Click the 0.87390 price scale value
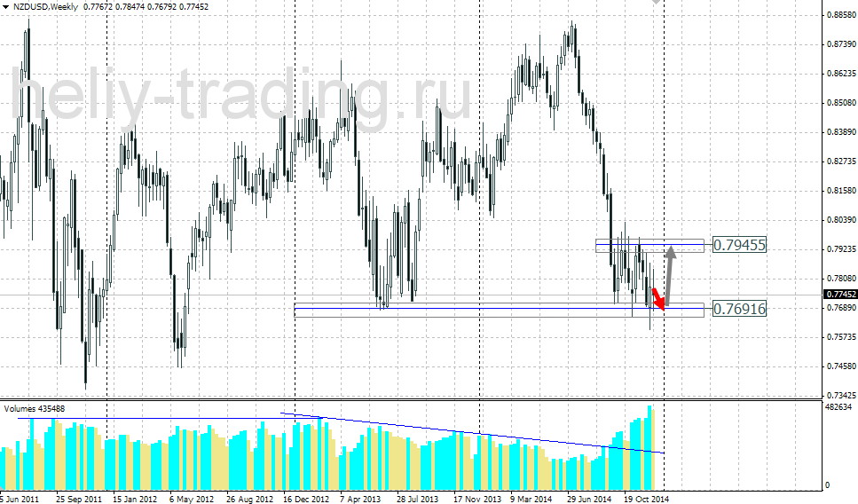The width and height of the screenshot is (858, 504). coord(842,43)
